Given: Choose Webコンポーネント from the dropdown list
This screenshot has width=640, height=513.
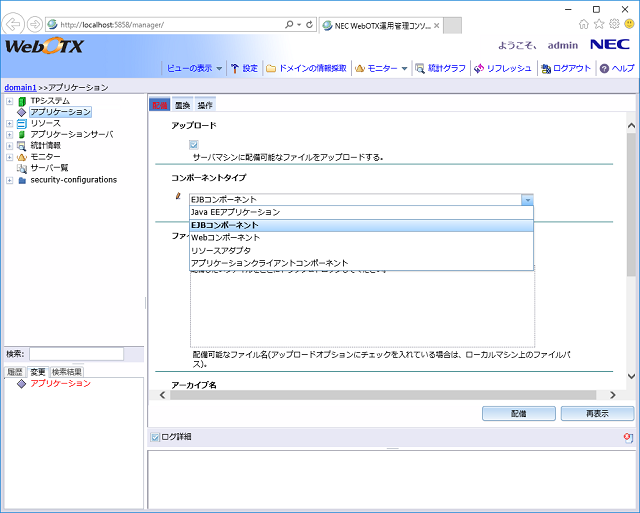Looking at the screenshot, I should 225,238.
